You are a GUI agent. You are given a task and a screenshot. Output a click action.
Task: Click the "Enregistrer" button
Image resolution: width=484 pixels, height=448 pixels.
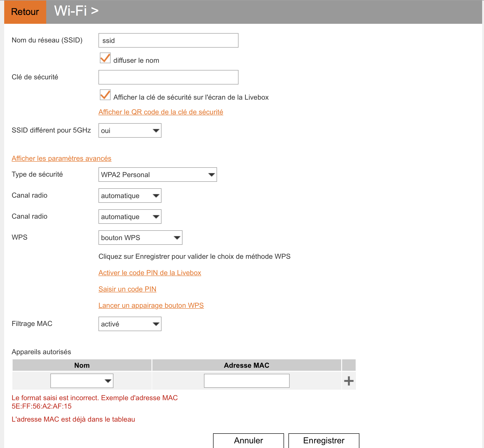tap(324, 440)
